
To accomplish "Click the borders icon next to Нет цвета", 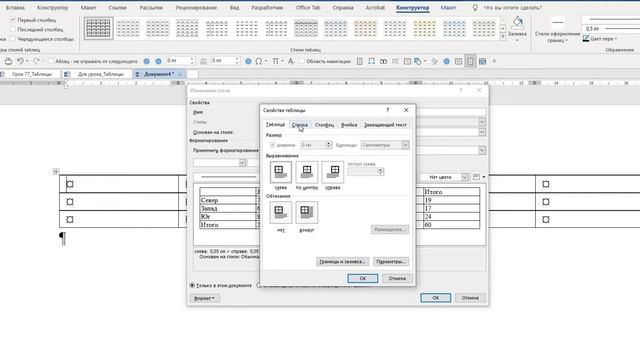I will [476, 177].
